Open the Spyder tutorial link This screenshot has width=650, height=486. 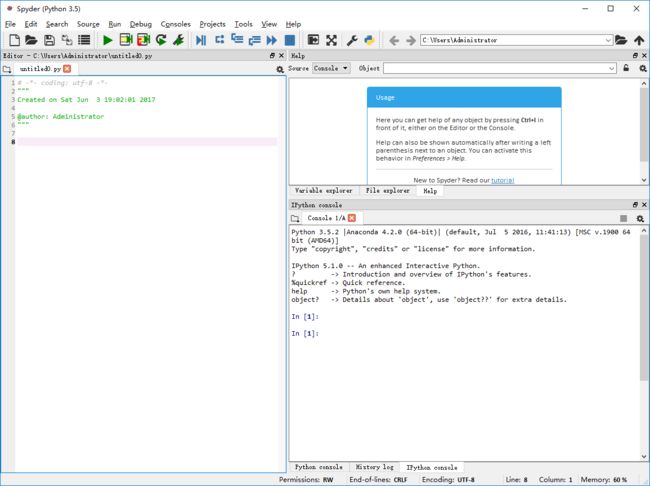502,180
